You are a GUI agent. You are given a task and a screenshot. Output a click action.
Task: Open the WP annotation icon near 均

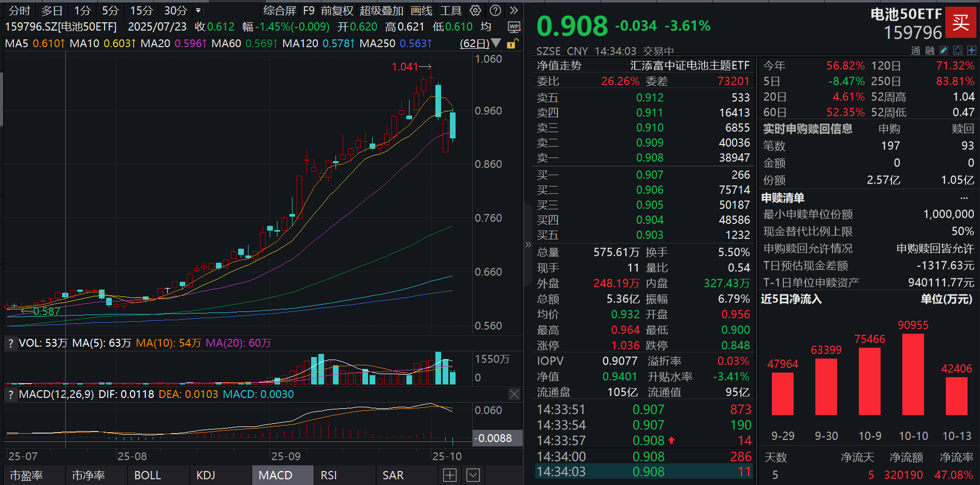pos(514,26)
